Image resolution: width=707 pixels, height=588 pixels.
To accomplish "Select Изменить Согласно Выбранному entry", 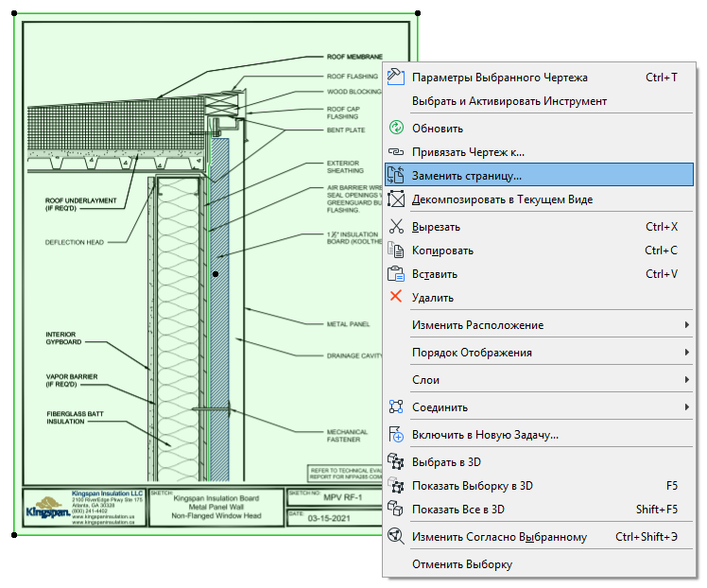I will pyautogui.click(x=499, y=537).
